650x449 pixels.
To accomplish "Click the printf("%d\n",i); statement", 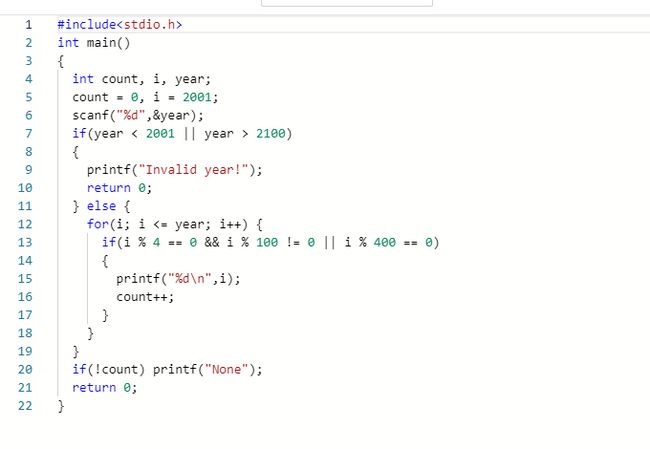I will [x=178, y=279].
